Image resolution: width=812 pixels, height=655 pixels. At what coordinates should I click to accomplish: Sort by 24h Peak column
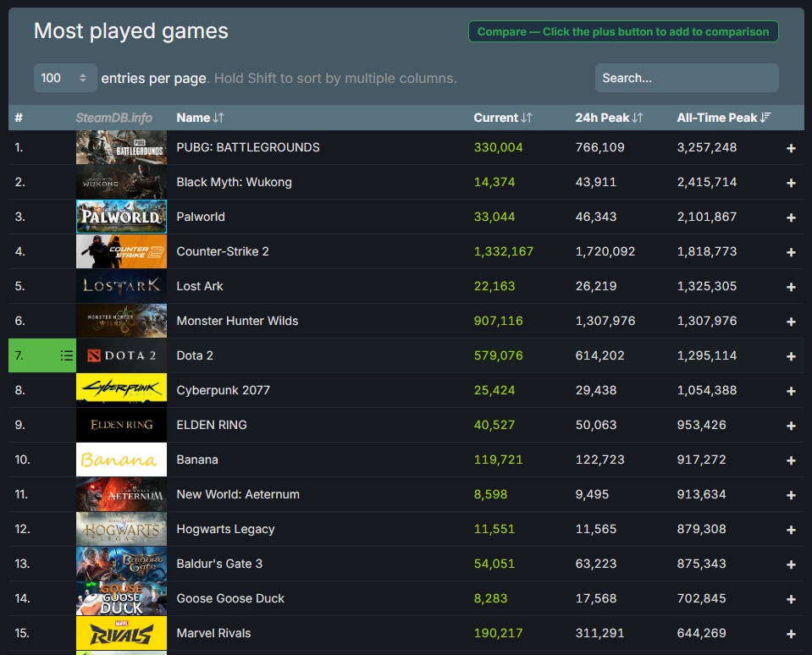[x=609, y=118]
